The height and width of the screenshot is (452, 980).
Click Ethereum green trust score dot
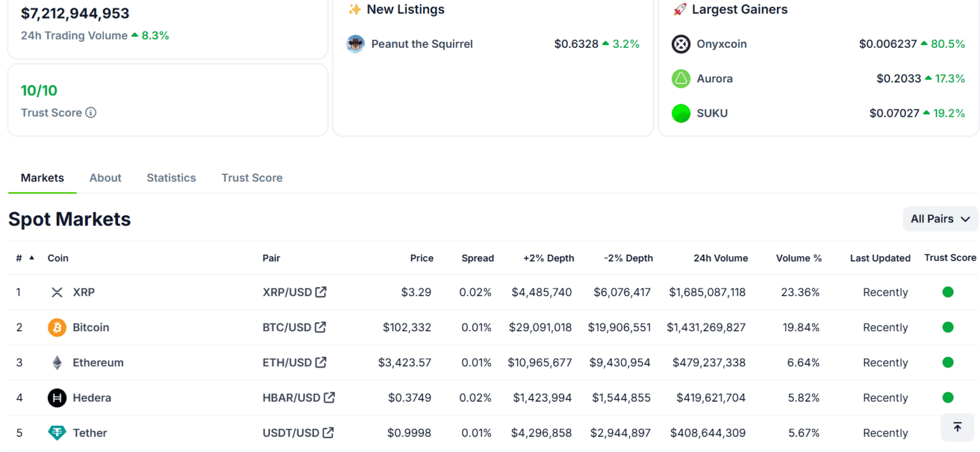(947, 362)
